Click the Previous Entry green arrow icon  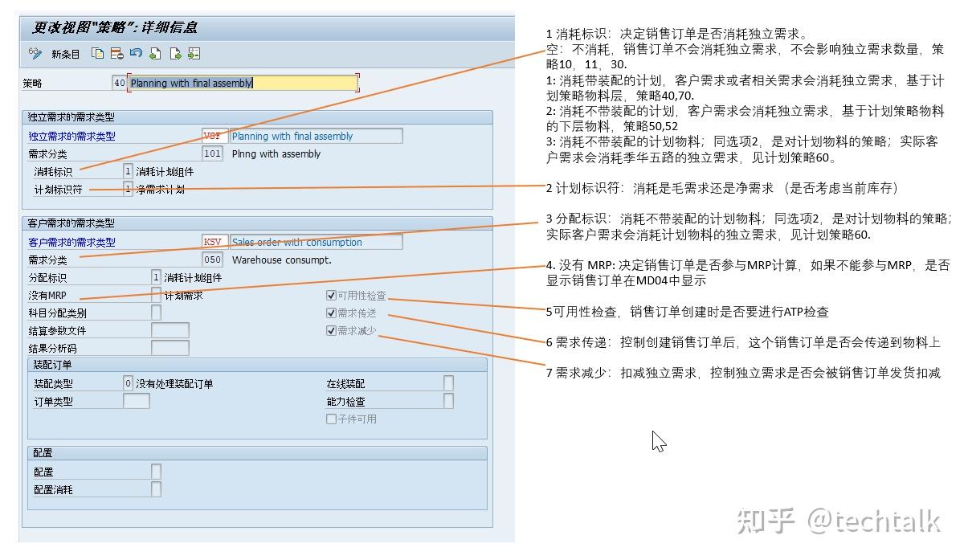coord(156,54)
